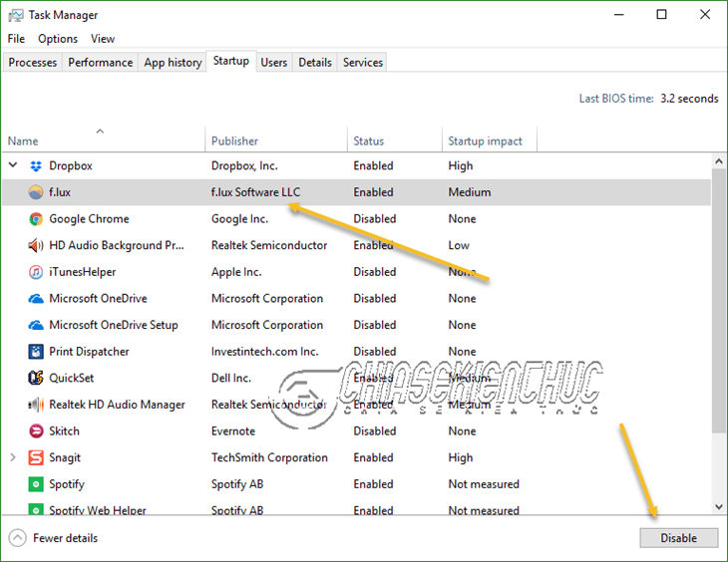Open the Options menu

58,39
